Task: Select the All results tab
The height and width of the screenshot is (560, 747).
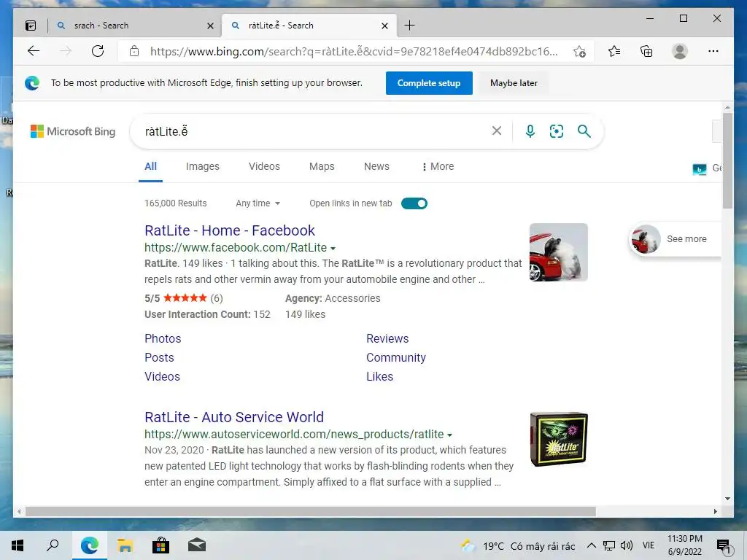Action: coord(150,167)
